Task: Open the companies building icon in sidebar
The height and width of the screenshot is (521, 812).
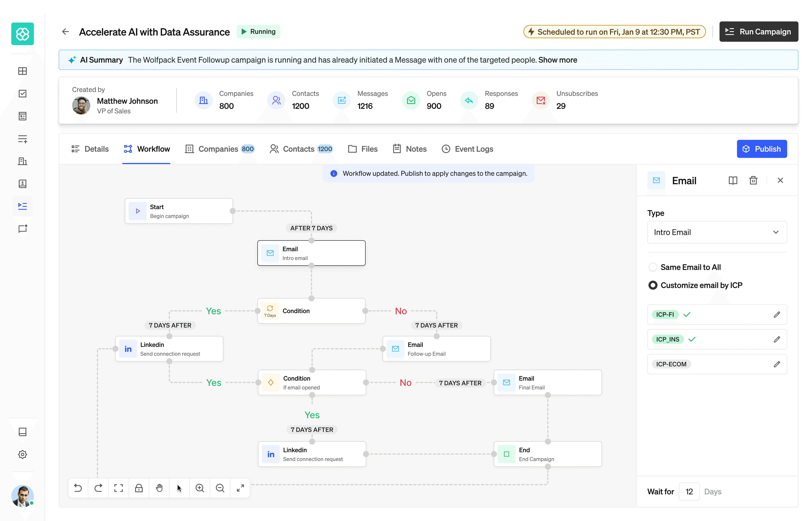Action: click(x=22, y=161)
